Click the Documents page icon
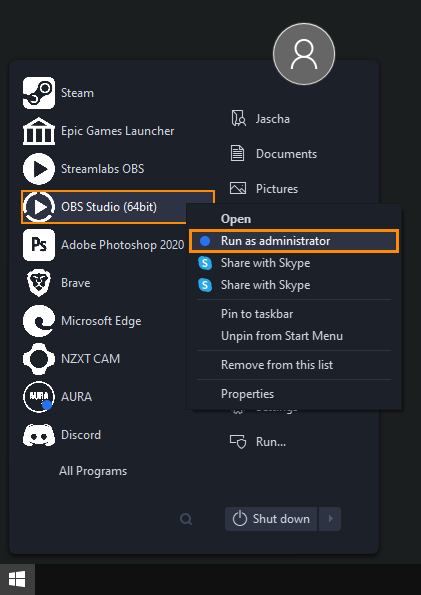 click(238, 154)
